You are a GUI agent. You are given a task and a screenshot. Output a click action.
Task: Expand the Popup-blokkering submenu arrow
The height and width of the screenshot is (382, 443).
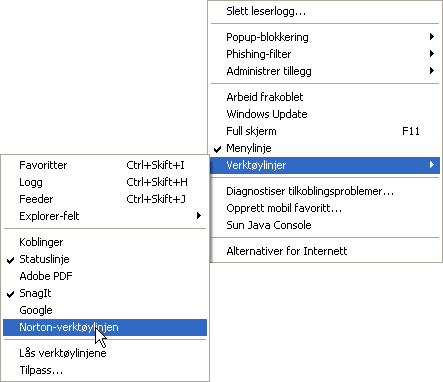point(432,37)
